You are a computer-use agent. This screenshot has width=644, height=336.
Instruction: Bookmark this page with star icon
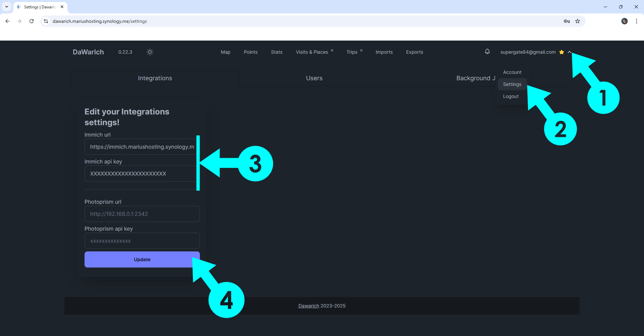pyautogui.click(x=578, y=21)
